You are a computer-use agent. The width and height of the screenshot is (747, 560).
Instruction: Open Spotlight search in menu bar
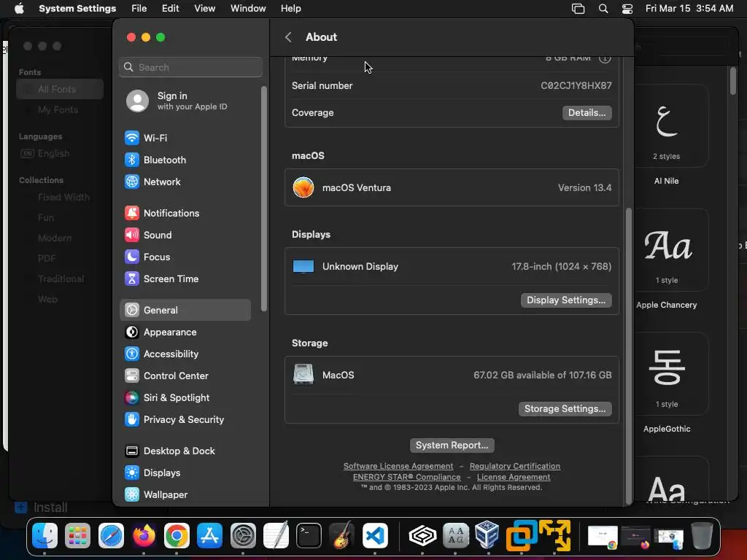(603, 9)
